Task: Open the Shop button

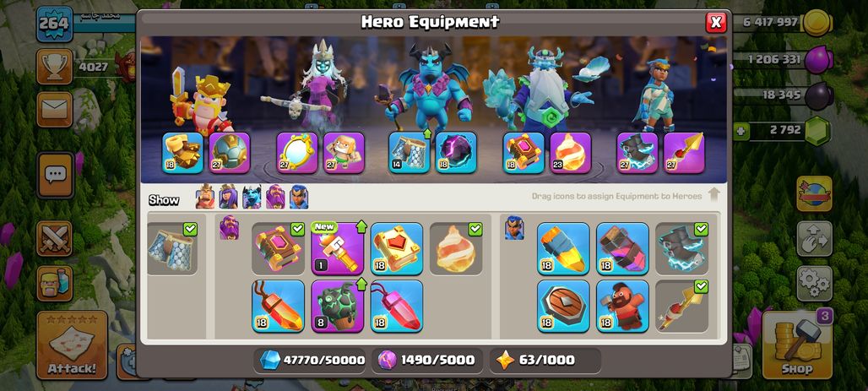Action: [x=797, y=345]
